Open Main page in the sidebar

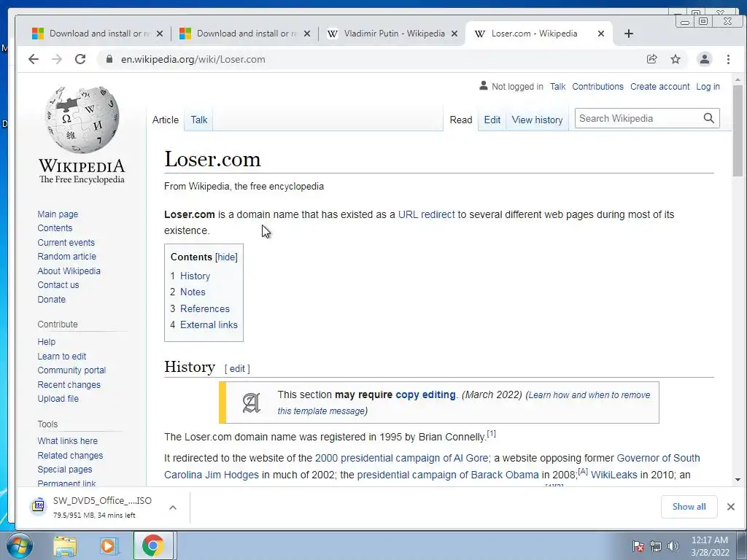[58, 214]
